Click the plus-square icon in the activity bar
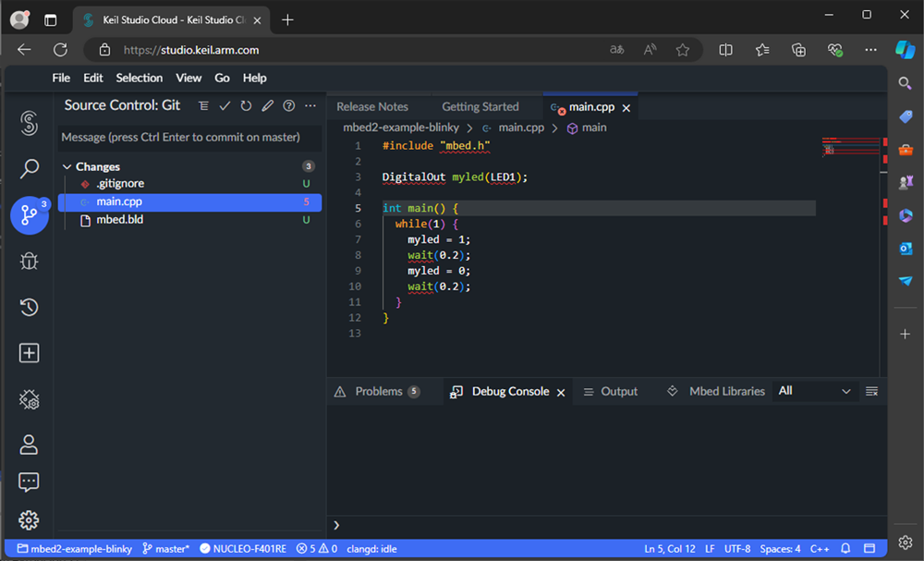 pyautogui.click(x=29, y=353)
